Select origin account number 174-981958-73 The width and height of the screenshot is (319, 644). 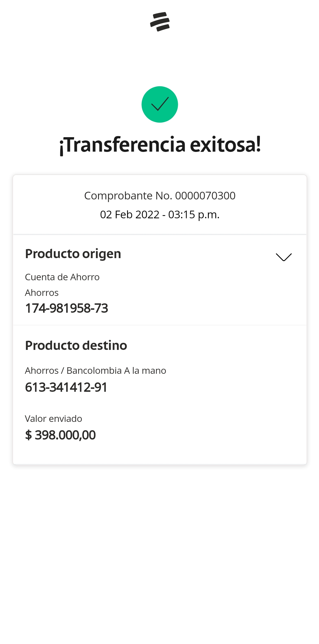(x=66, y=308)
